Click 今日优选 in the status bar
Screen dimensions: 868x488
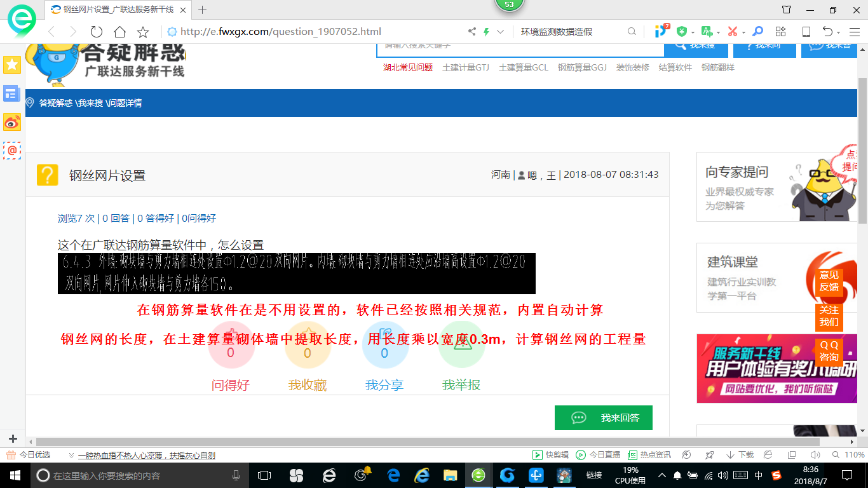tap(29, 455)
